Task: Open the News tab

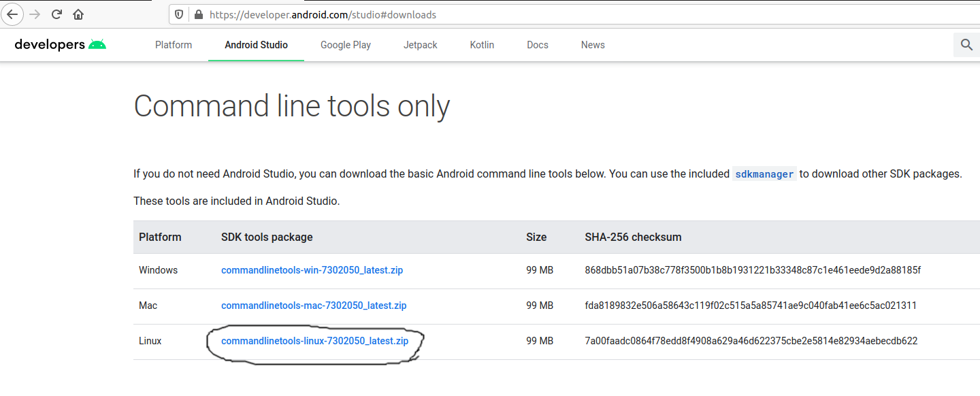Action: coord(593,45)
